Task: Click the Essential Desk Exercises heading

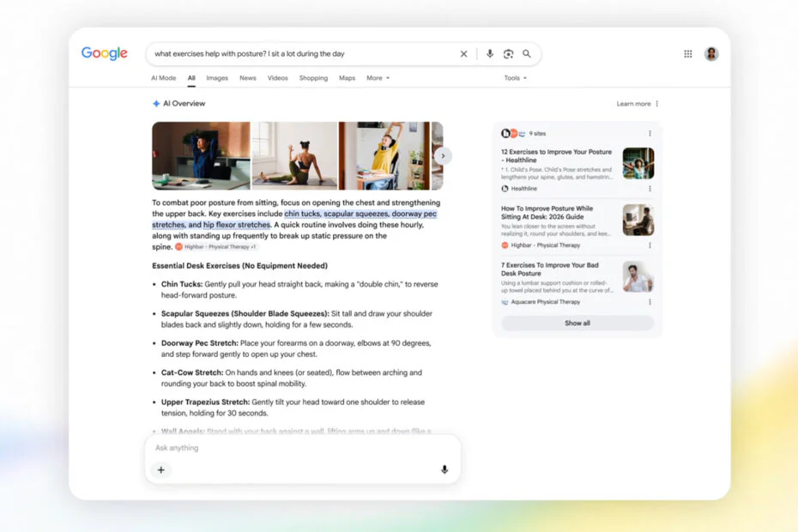Action: point(239,266)
